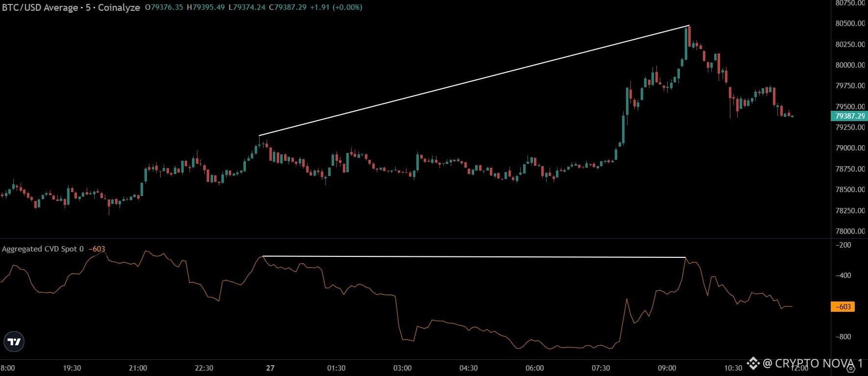Screen dimensions: 868x376
Task: Click the orange -603 tag on the CVD axis
Action: click(843, 307)
